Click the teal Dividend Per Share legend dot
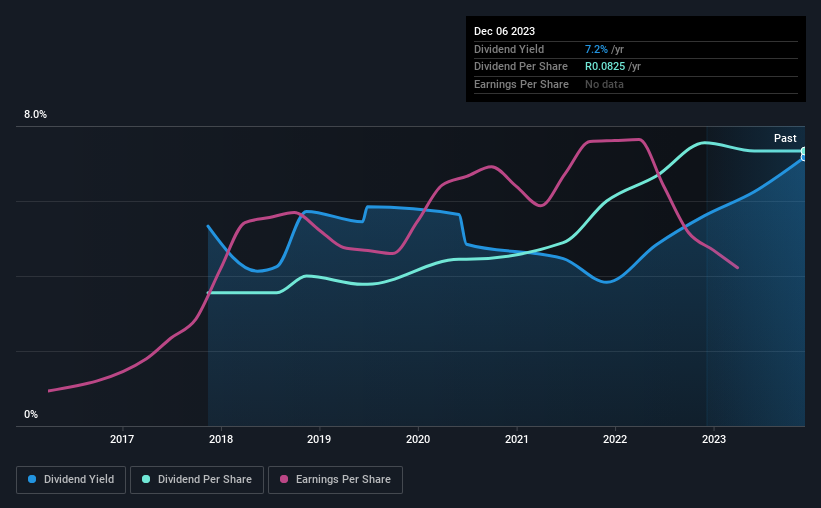This screenshot has height=508, width=821. click(x=146, y=479)
